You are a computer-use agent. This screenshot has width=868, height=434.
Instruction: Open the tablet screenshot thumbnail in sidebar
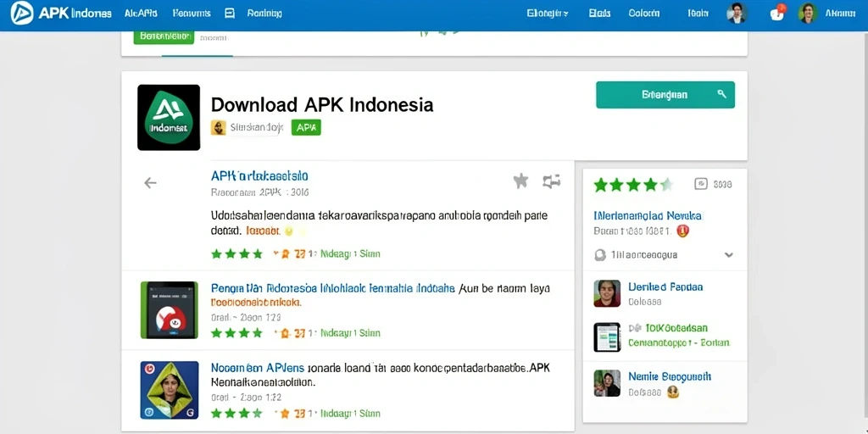click(607, 337)
